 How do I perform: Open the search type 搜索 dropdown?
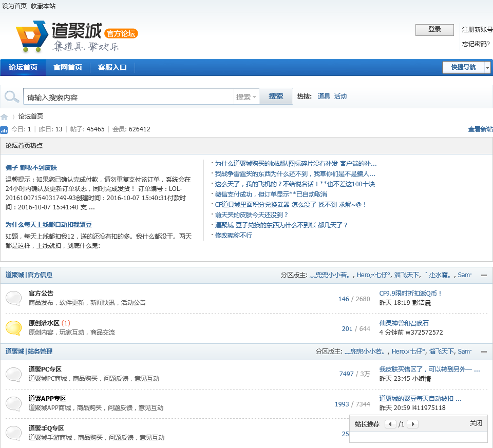tap(246, 97)
